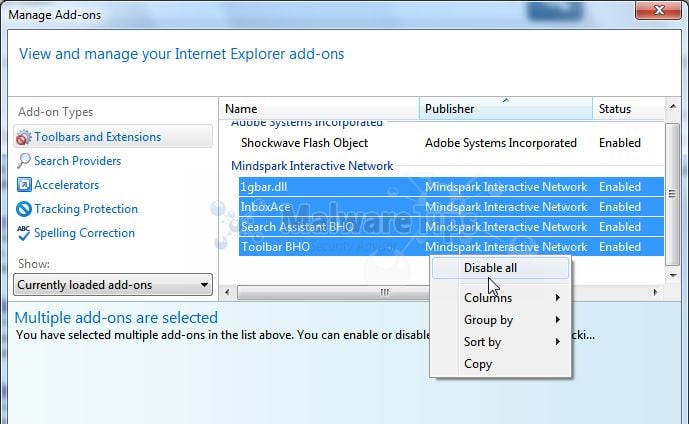
Task: Select Copy in the context menu
Action: (x=478, y=364)
